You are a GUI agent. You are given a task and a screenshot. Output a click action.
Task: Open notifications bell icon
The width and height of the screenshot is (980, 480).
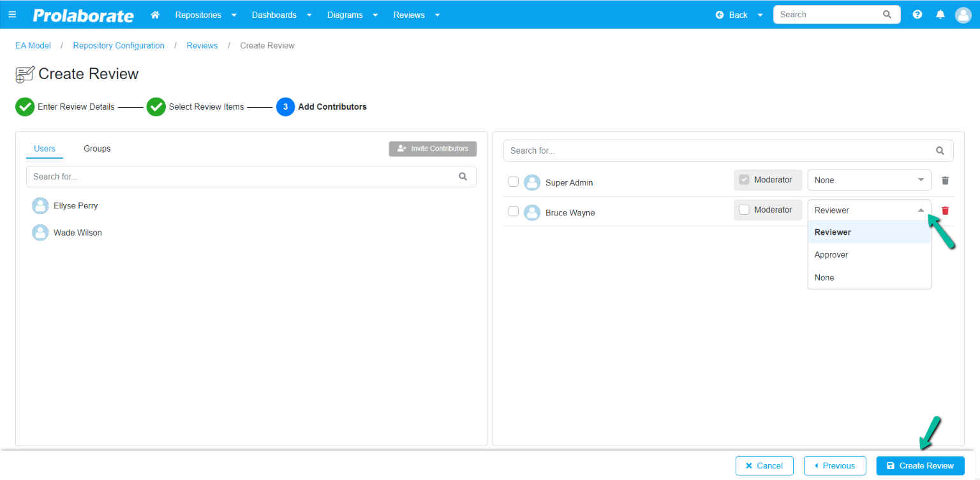(940, 14)
